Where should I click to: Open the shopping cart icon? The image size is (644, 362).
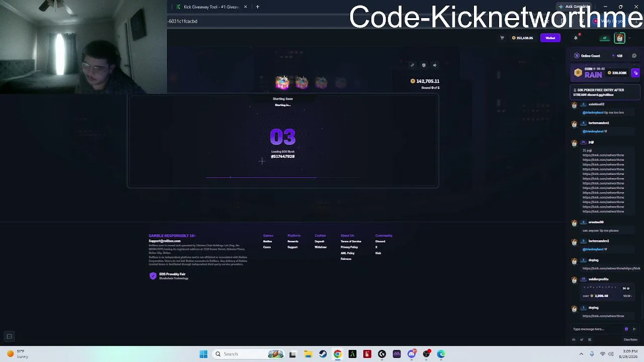[502, 38]
